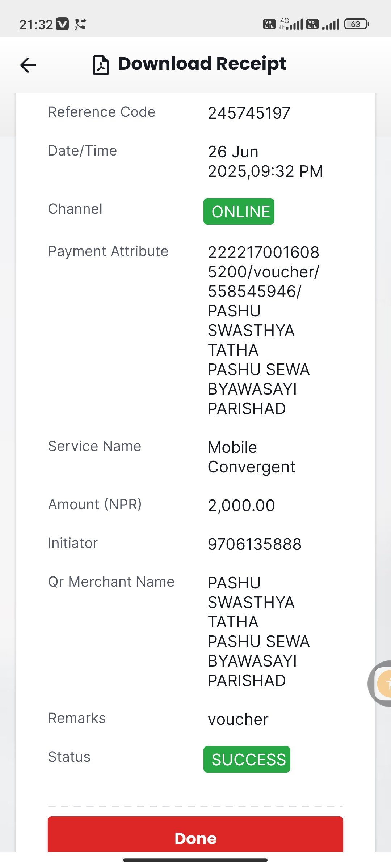Select the green SUCCESS status badge
Viewport: 391px width, 868px height.
[x=247, y=759]
